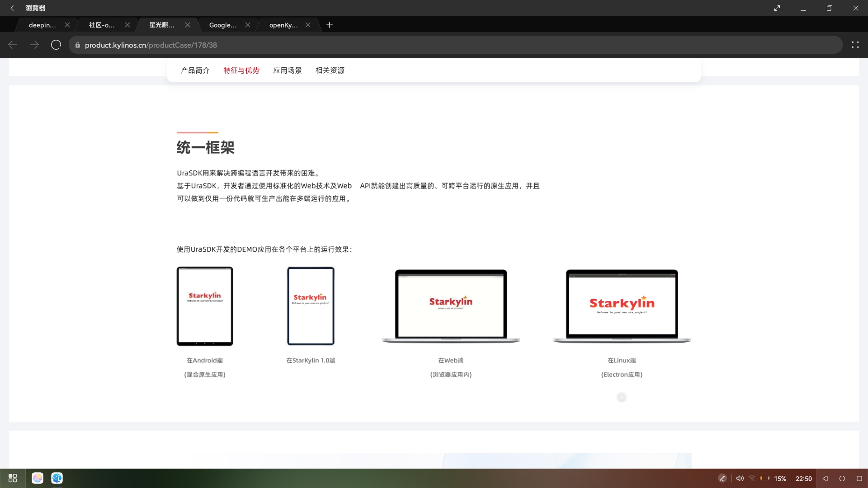
Task: Click the square task view button in the tray
Action: (859, 478)
